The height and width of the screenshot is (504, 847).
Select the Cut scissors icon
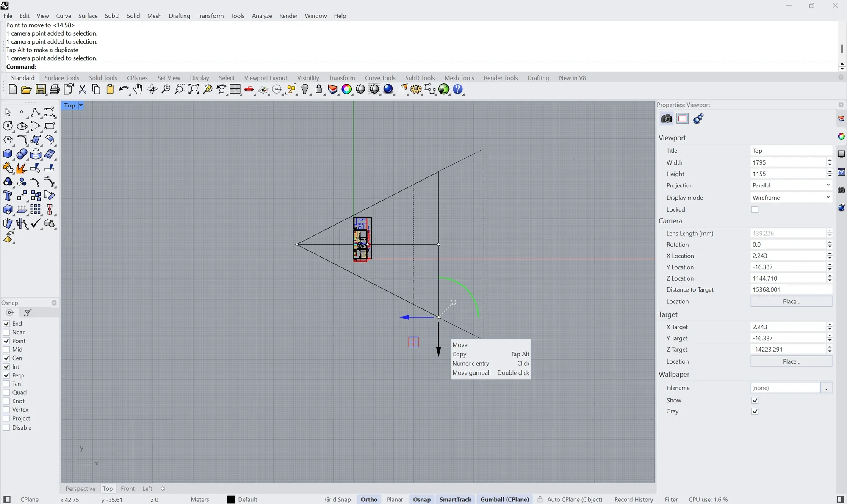(83, 89)
